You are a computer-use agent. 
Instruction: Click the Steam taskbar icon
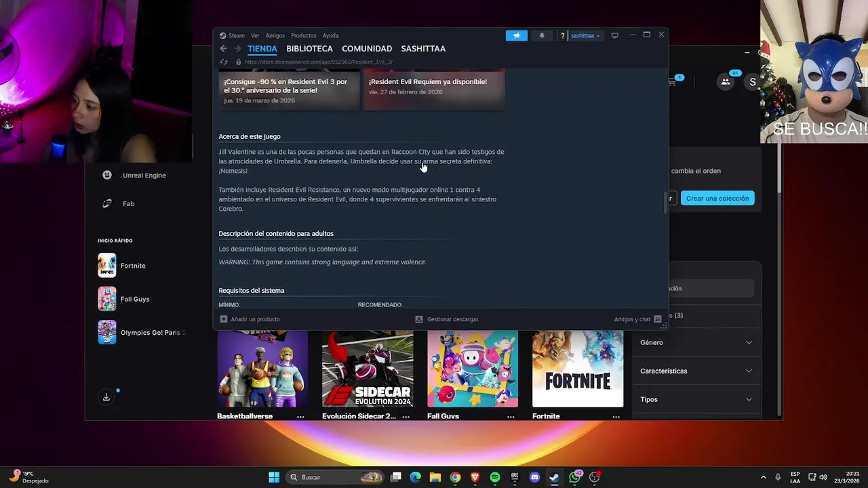click(x=554, y=477)
